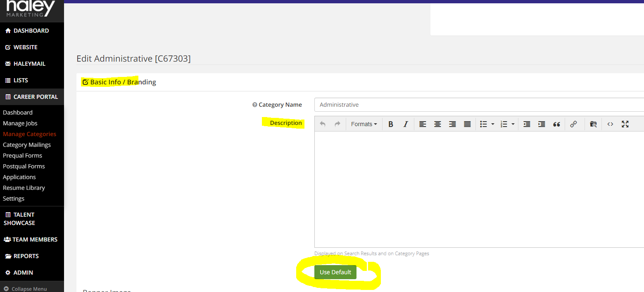The height and width of the screenshot is (292, 644).
Task: Expand the numbered list style dropdown arrow
Action: [513, 124]
